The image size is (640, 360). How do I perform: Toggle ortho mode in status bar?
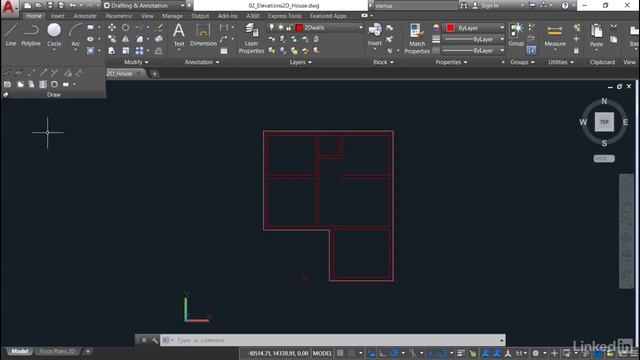coord(383,353)
